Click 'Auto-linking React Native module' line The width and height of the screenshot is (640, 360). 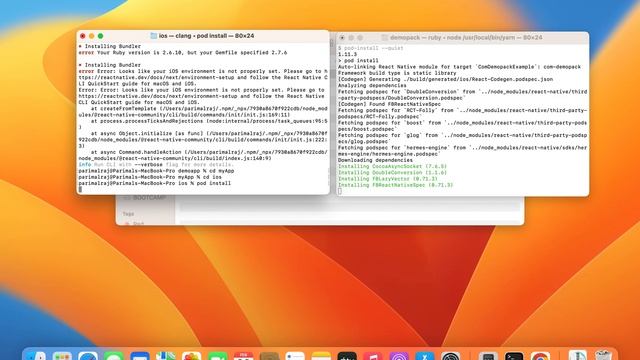tap(460, 67)
